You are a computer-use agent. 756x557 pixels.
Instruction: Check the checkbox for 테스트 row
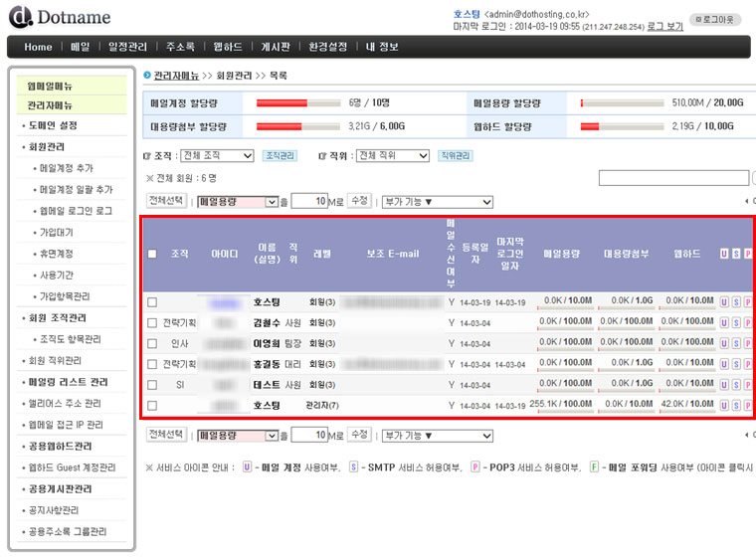[152, 385]
